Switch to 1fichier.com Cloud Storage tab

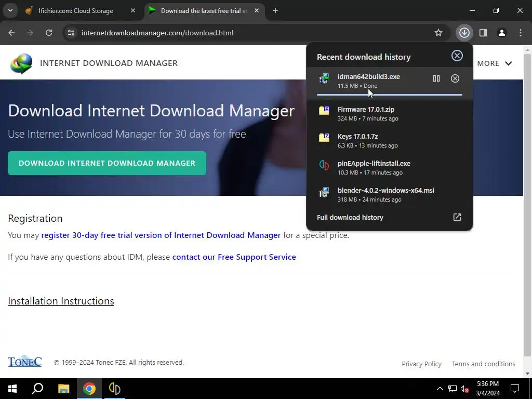75,11
